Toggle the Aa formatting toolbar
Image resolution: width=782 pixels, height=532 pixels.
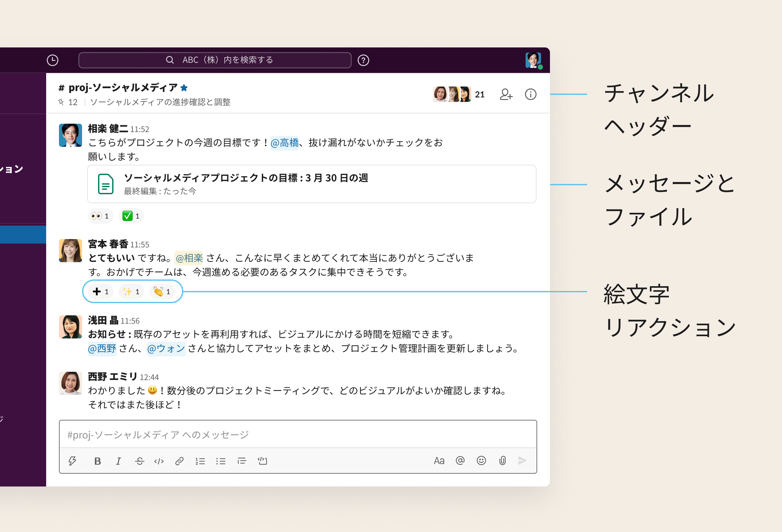pos(439,461)
